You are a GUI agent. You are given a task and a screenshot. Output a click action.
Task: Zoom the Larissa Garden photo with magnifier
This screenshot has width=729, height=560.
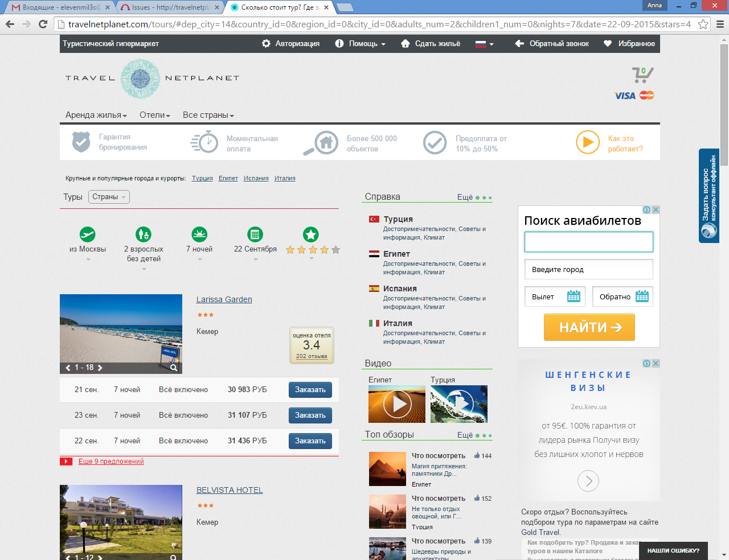(174, 368)
